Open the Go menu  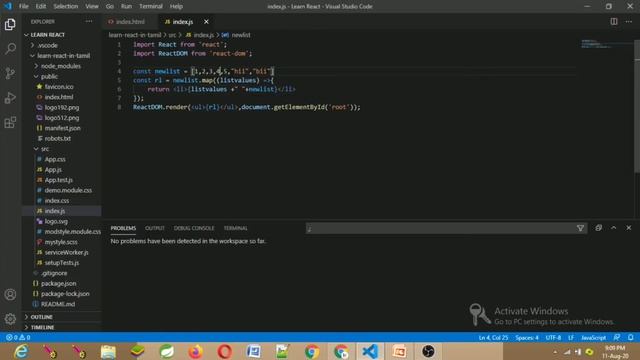coord(110,6)
